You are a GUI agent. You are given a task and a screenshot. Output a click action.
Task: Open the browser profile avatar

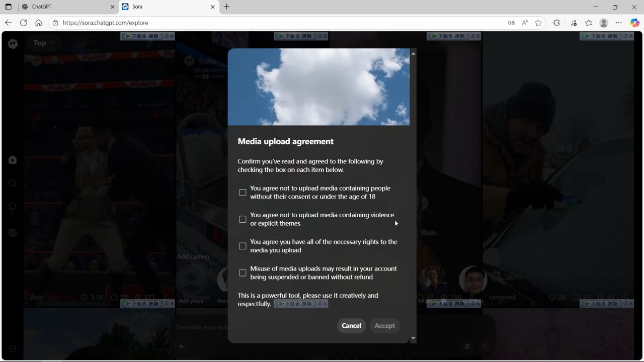pyautogui.click(x=604, y=23)
